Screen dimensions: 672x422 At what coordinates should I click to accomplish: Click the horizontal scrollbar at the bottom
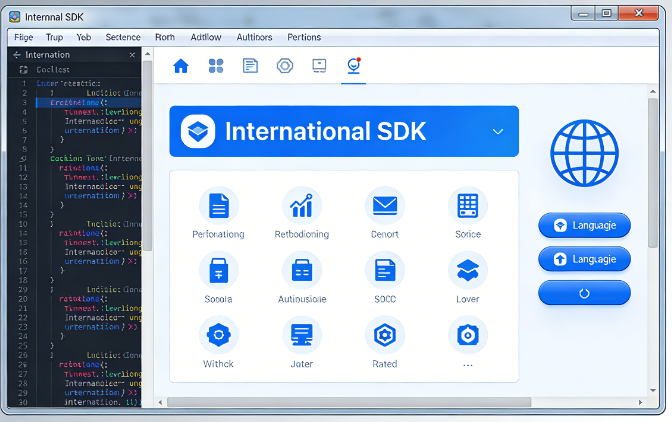pyautogui.click(x=400, y=402)
